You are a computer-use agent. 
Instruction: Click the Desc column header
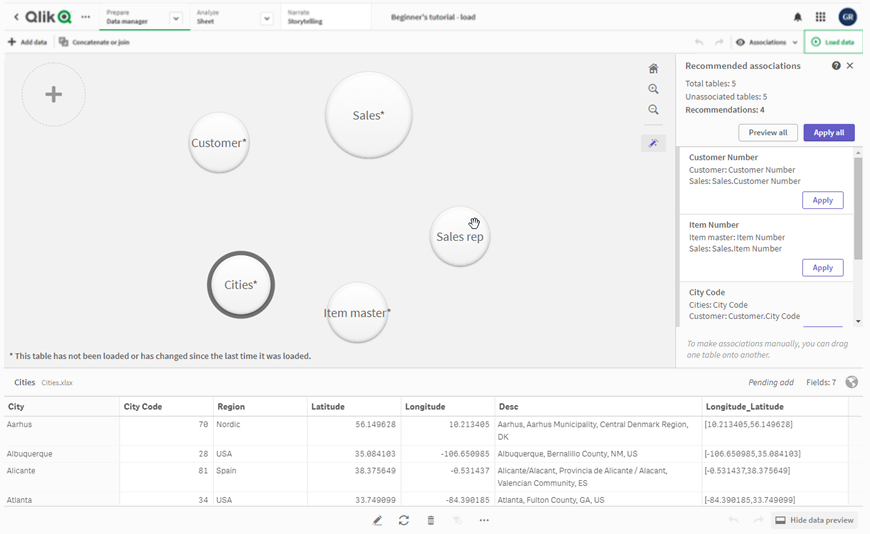pyautogui.click(x=598, y=406)
